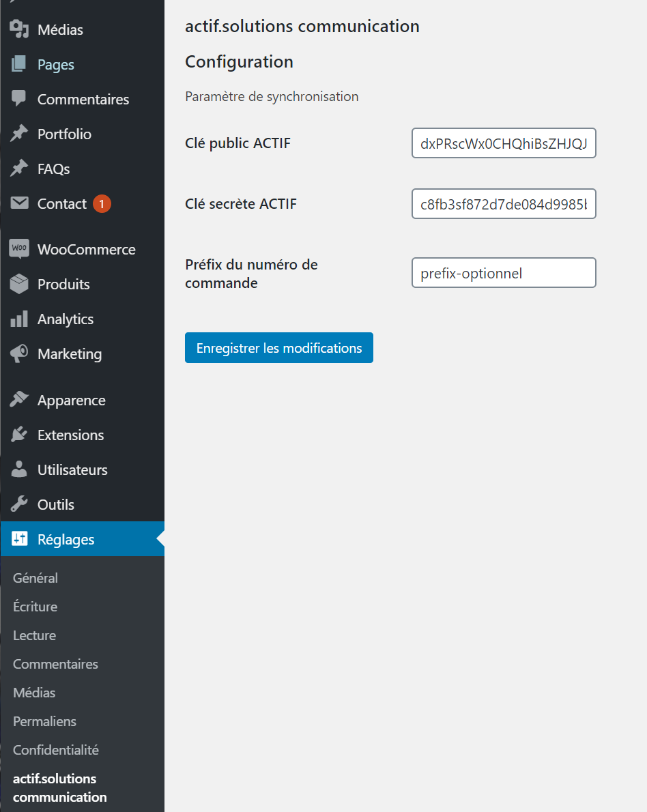Go to Permaliens settings
Screen dimensions: 647x812
(x=44, y=721)
